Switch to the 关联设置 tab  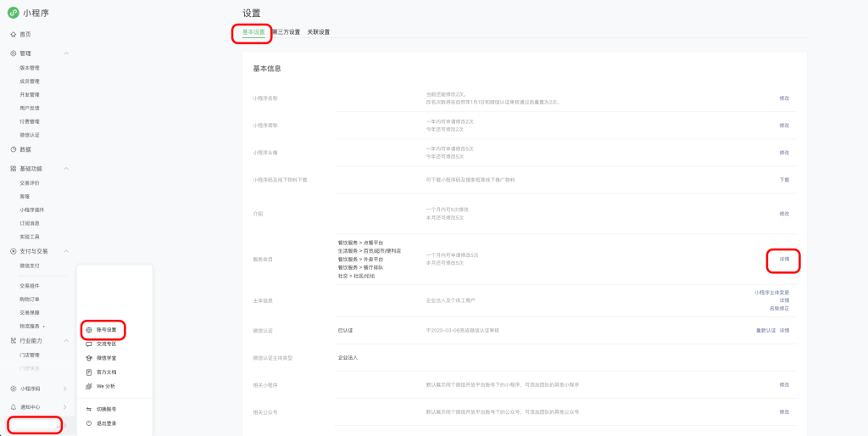[x=319, y=32]
